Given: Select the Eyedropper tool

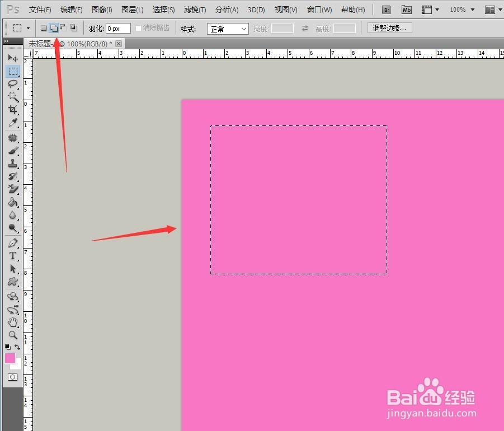Looking at the screenshot, I should tap(13, 122).
